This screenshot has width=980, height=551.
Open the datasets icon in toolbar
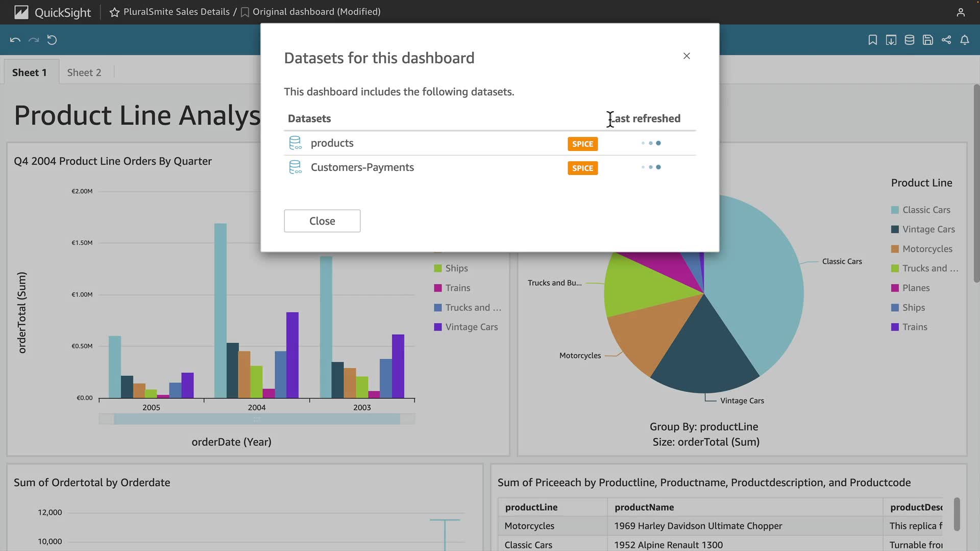click(909, 40)
